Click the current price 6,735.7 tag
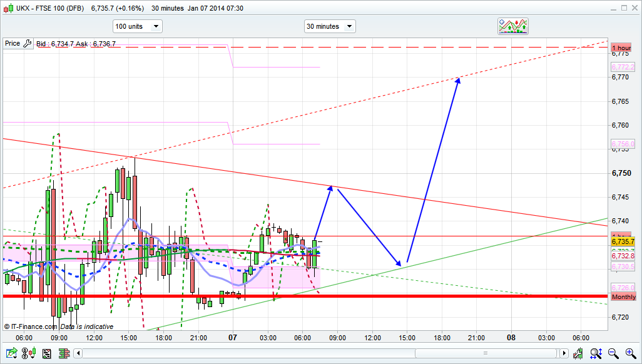Screen dimensions: 642x364 point(623,241)
